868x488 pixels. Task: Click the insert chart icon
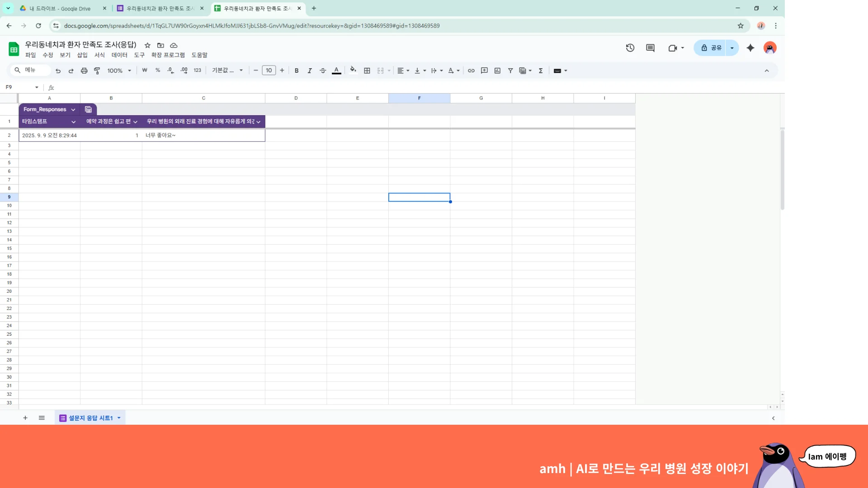[x=497, y=70]
